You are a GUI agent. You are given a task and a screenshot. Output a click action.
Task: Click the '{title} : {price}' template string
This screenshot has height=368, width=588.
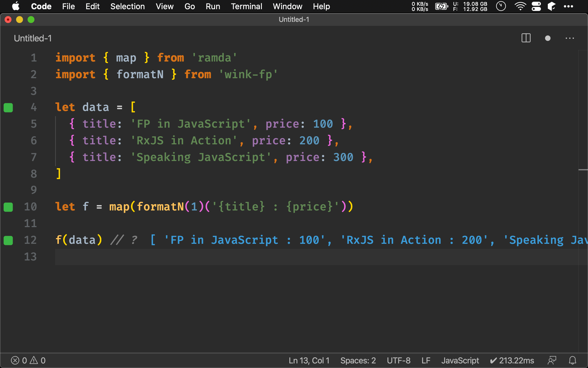click(x=275, y=207)
